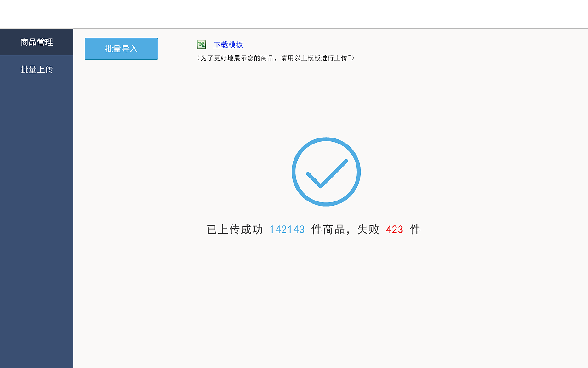This screenshot has width=588, height=368.
Task: Click the Excel file icon beside 下载模板
Action: pos(201,45)
